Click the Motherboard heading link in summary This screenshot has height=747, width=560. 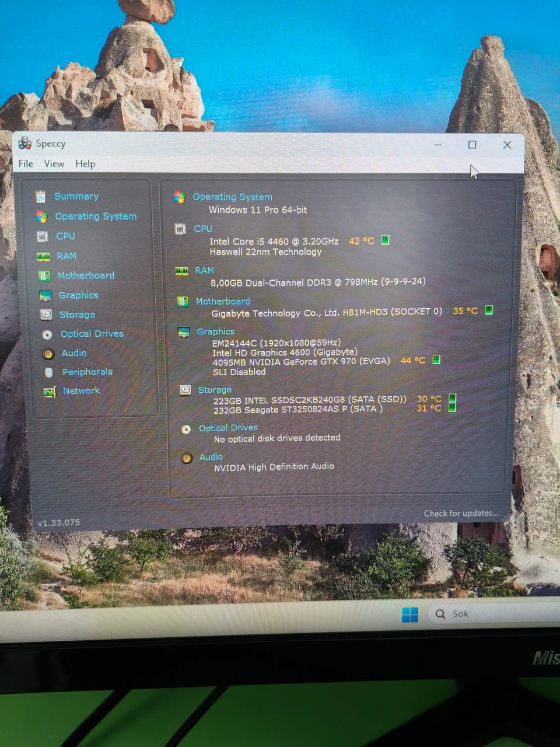point(223,301)
